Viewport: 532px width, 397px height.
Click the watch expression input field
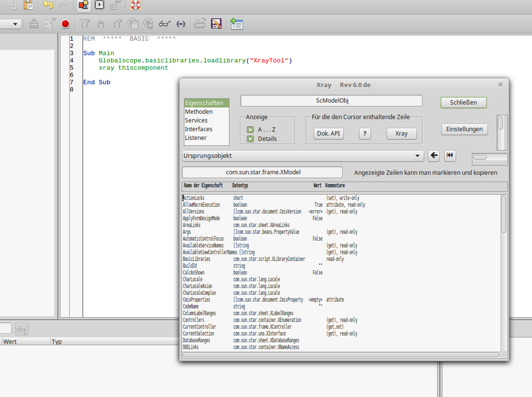pos(6,328)
